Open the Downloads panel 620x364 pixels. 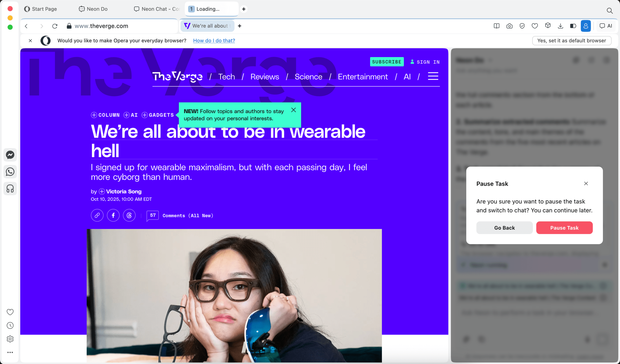point(560,26)
